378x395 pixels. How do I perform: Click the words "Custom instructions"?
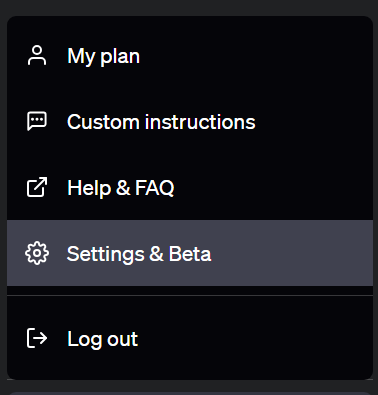pyautogui.click(x=161, y=122)
